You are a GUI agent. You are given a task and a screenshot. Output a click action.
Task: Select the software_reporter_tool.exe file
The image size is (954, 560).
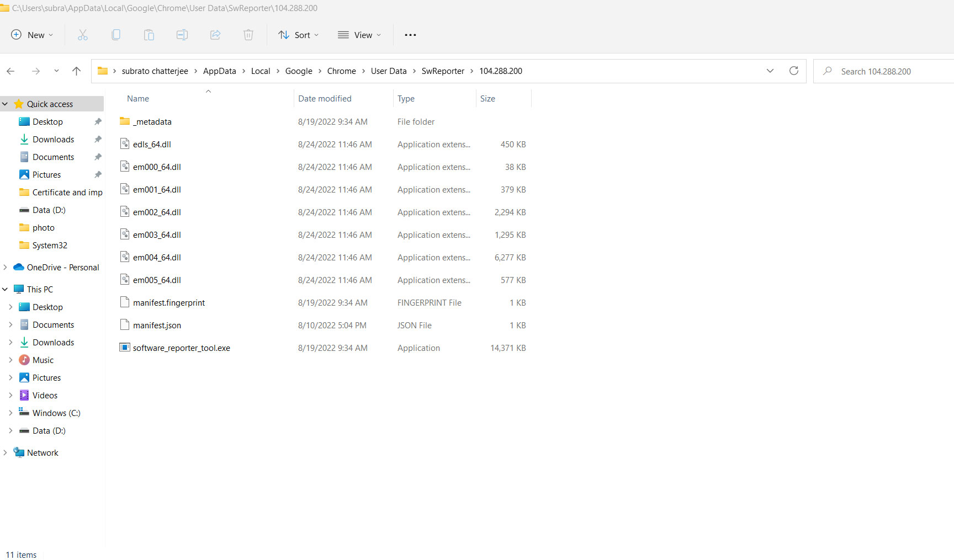[x=181, y=348]
